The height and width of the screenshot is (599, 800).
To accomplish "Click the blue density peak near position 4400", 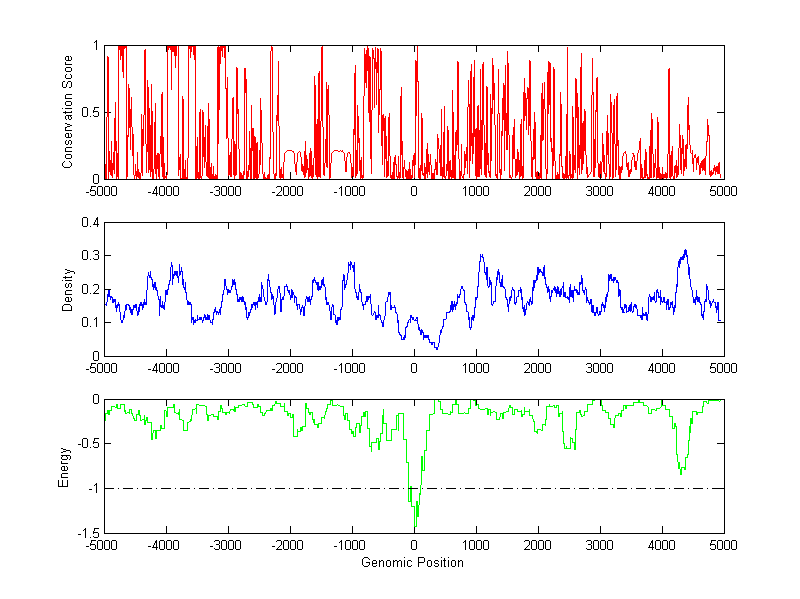I will pos(685,251).
